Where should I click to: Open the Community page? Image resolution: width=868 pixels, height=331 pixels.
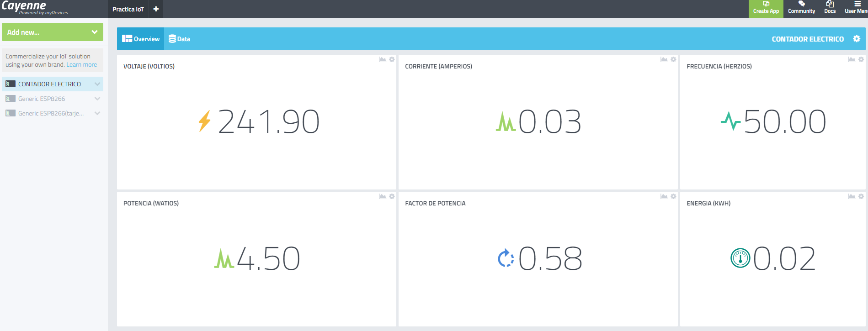pos(801,9)
